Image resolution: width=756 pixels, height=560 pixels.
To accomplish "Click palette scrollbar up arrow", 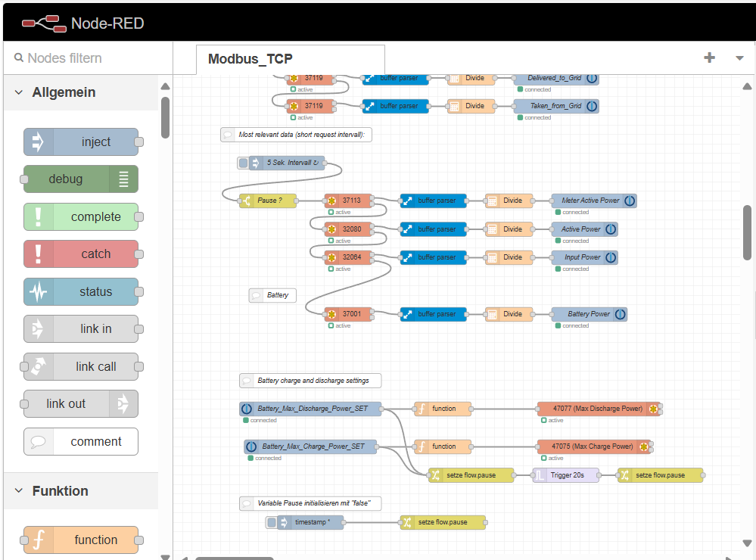I will (166, 86).
